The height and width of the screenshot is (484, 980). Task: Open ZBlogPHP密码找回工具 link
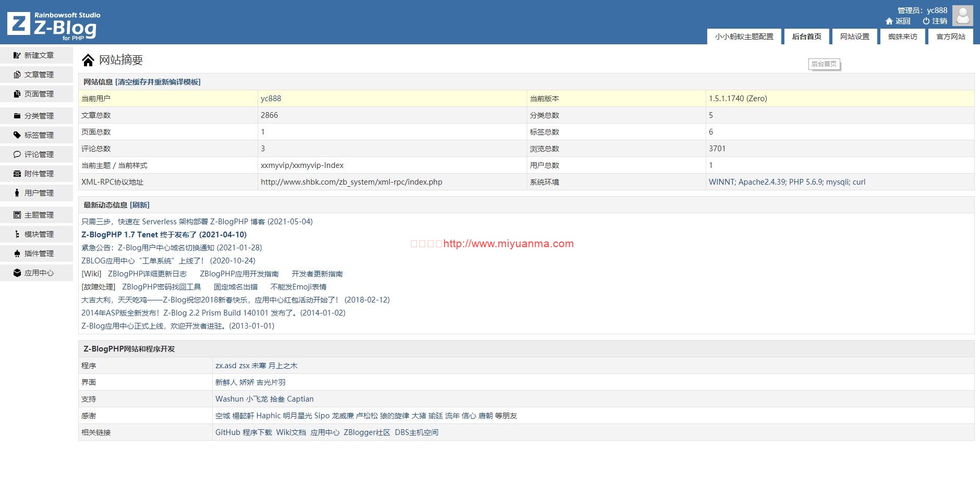click(x=162, y=287)
